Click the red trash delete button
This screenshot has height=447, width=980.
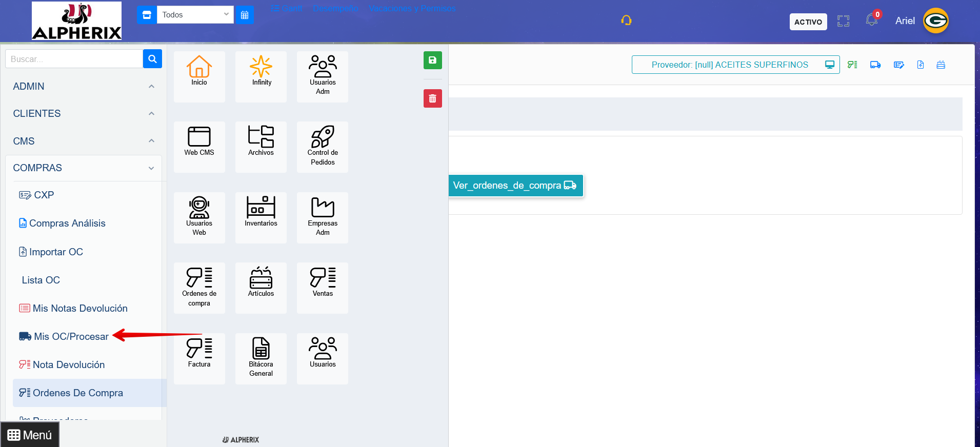point(432,98)
